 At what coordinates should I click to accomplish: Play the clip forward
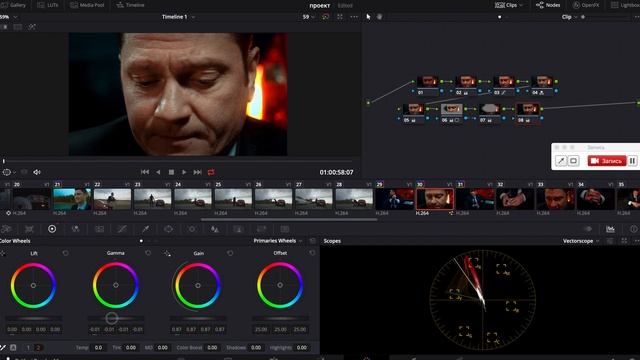[184, 172]
